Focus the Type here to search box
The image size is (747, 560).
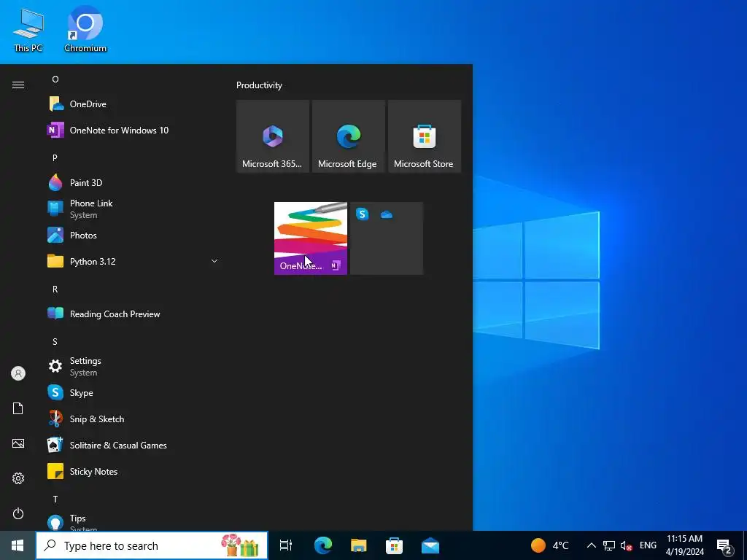click(x=152, y=545)
